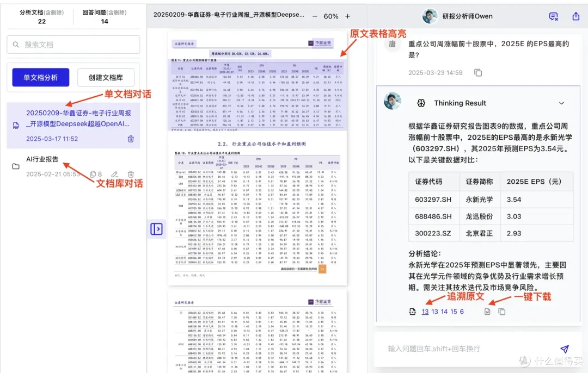
Task: Click the 60% zoom level value
Action: (x=331, y=16)
